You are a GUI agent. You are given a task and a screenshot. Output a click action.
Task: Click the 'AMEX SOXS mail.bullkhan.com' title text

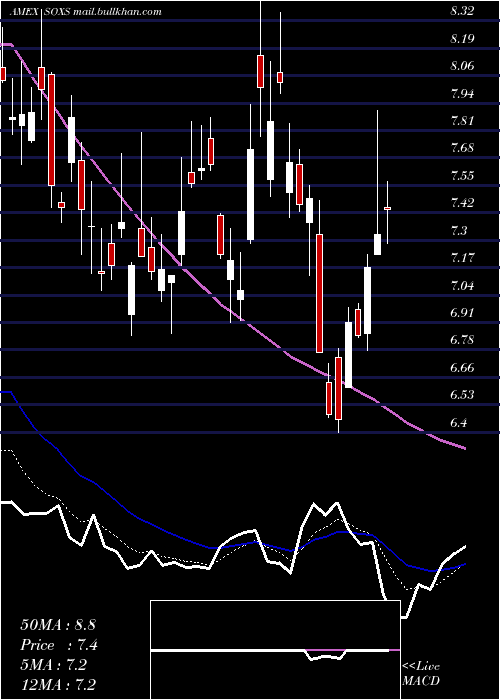tap(86, 12)
